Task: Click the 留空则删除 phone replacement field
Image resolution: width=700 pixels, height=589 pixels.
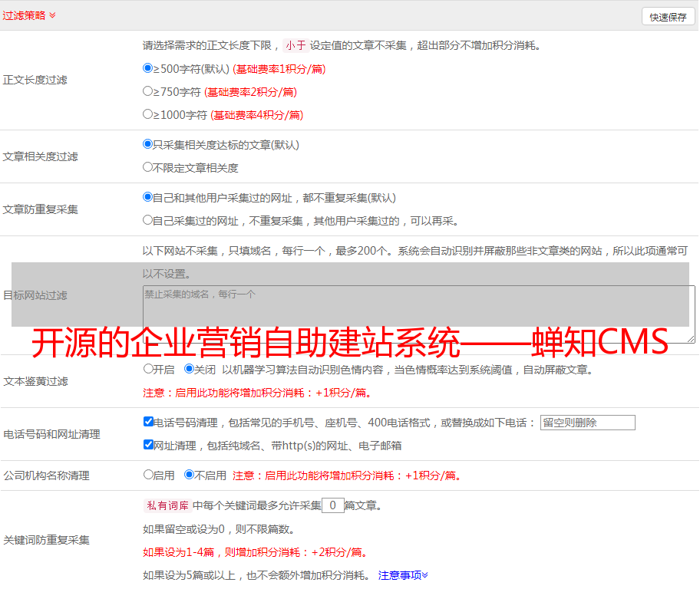Action: pyautogui.click(x=587, y=423)
